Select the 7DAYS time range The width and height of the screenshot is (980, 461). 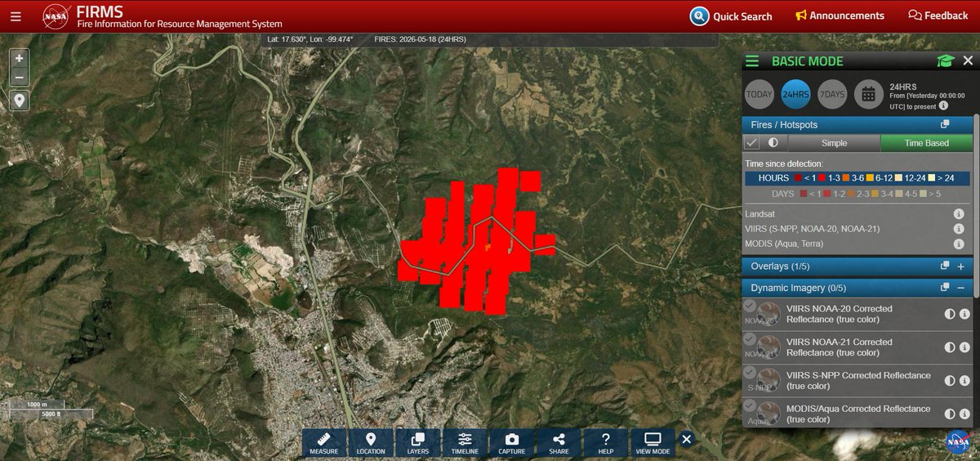coord(832,94)
